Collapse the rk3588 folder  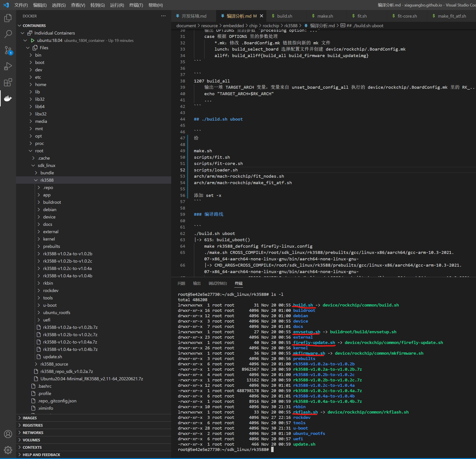point(36,180)
